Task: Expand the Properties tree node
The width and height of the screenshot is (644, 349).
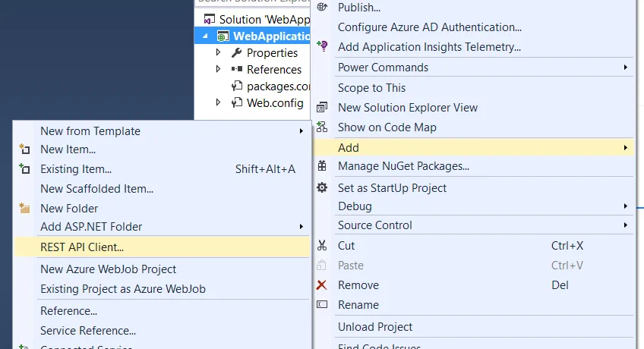Action: (x=219, y=53)
